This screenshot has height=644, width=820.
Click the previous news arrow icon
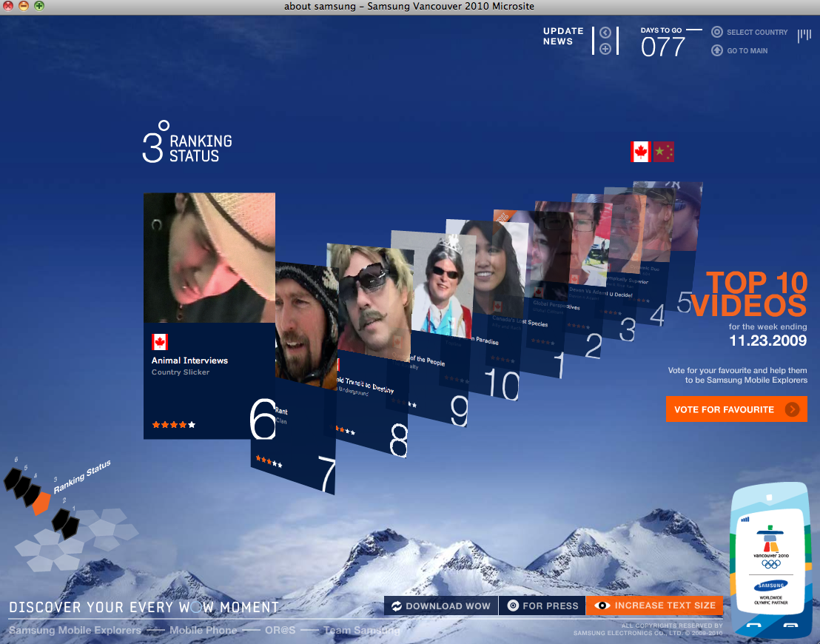pos(605,33)
